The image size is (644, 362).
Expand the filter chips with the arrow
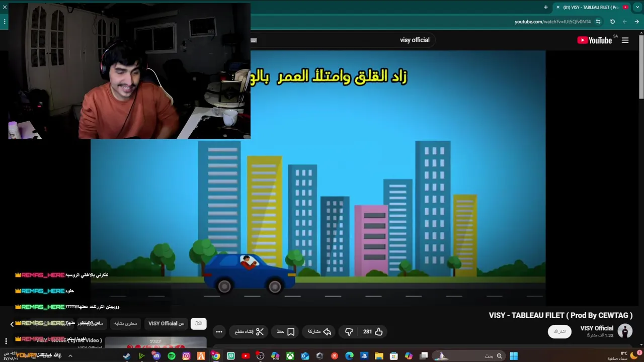12,324
